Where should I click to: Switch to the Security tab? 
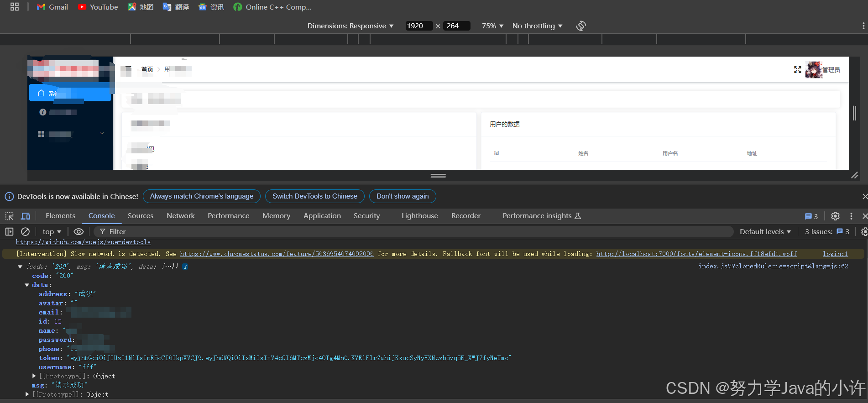pos(366,216)
